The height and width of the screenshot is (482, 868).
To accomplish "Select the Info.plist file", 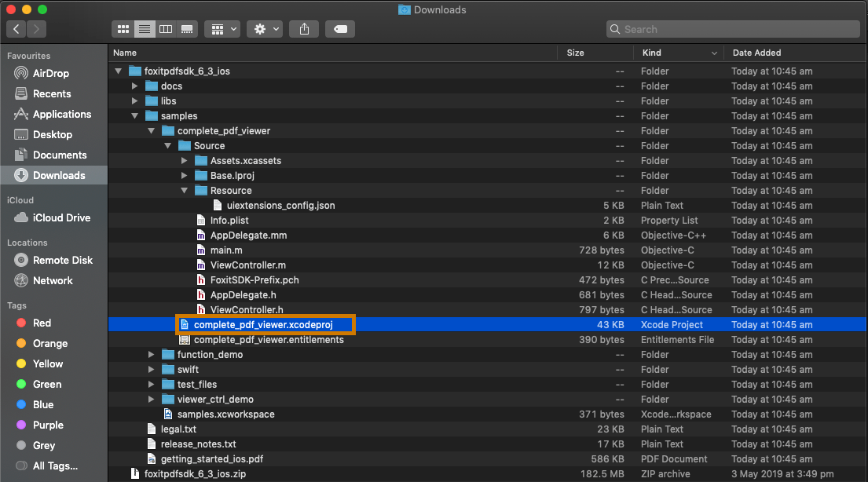I will pos(487,221).
